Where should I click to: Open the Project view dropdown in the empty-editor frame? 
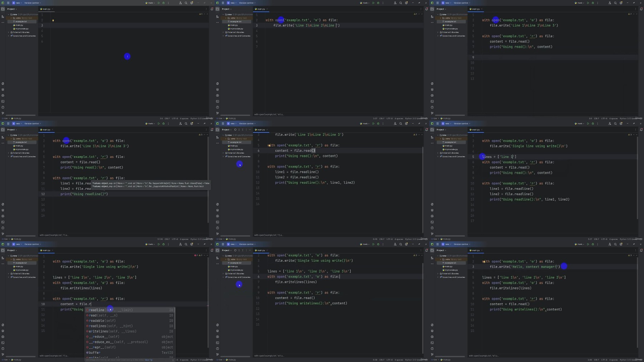coord(12,9)
